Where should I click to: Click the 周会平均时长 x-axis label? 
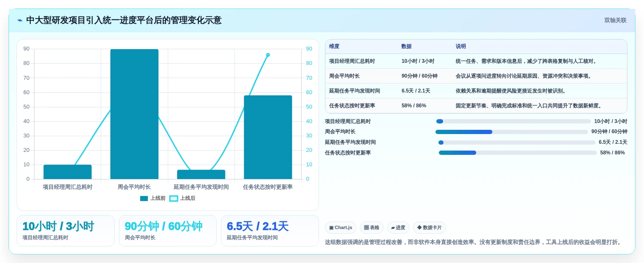134,187
